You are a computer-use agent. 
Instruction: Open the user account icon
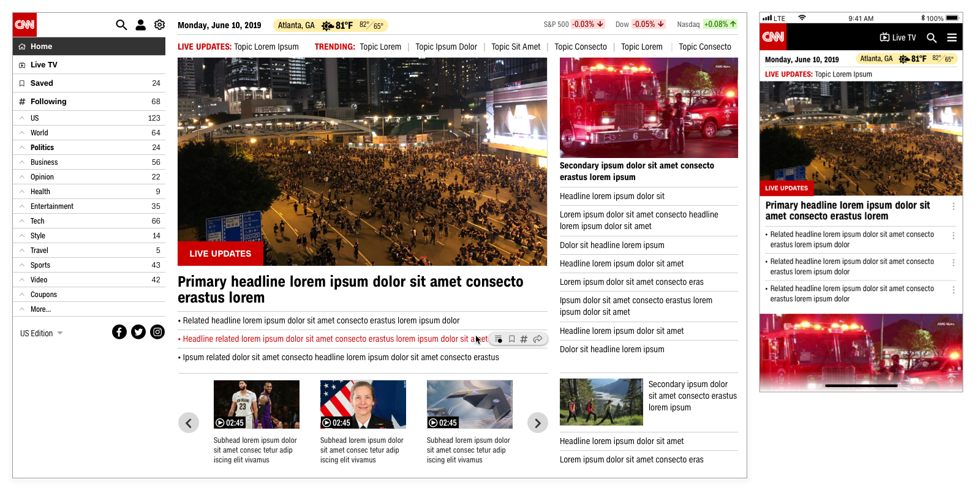[x=140, y=24]
